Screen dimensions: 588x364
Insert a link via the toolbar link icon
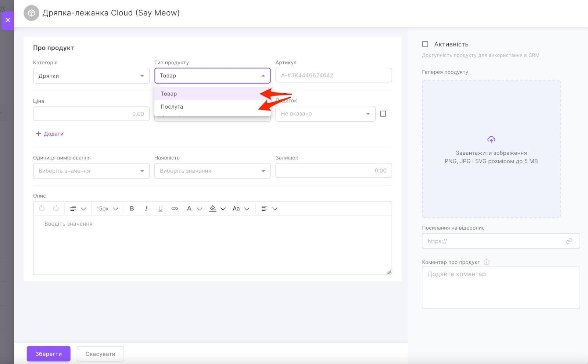(175, 209)
